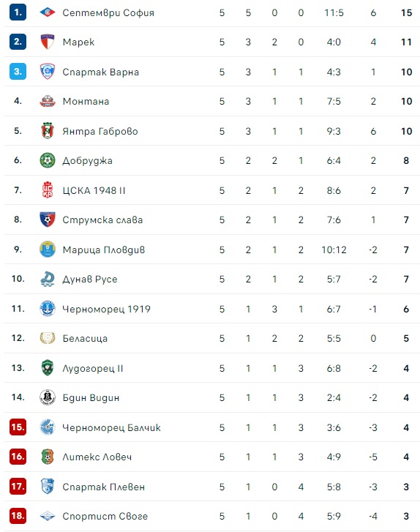Select the red ЦСКА 1948 II logo

coord(48,190)
